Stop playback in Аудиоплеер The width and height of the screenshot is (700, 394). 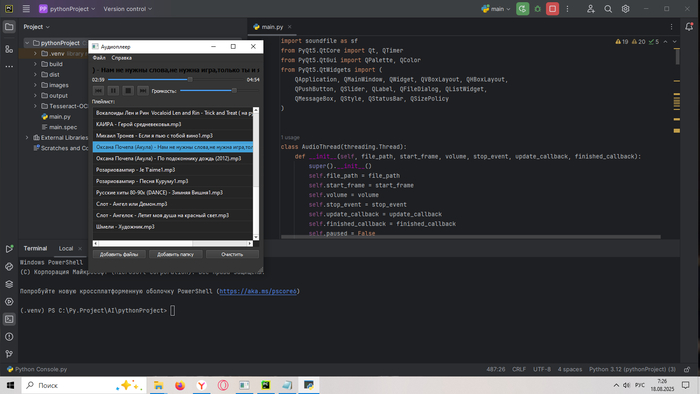(128, 91)
